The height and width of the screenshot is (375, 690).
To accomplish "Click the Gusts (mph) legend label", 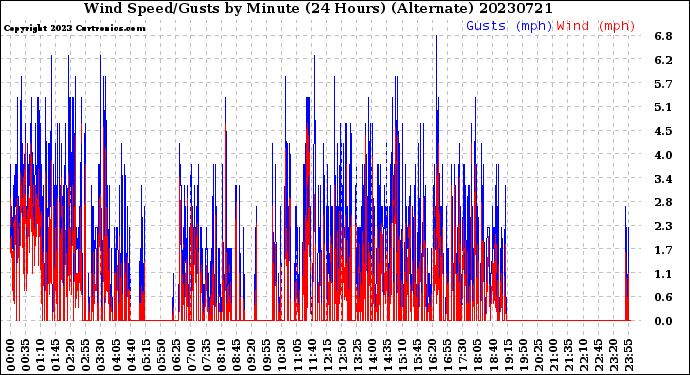I will coord(509,26).
